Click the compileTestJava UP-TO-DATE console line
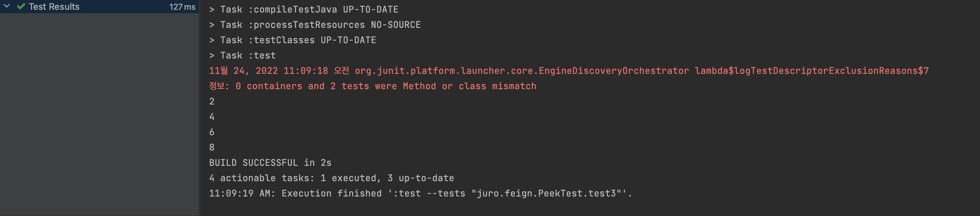The height and width of the screenshot is (216, 980). point(304,9)
